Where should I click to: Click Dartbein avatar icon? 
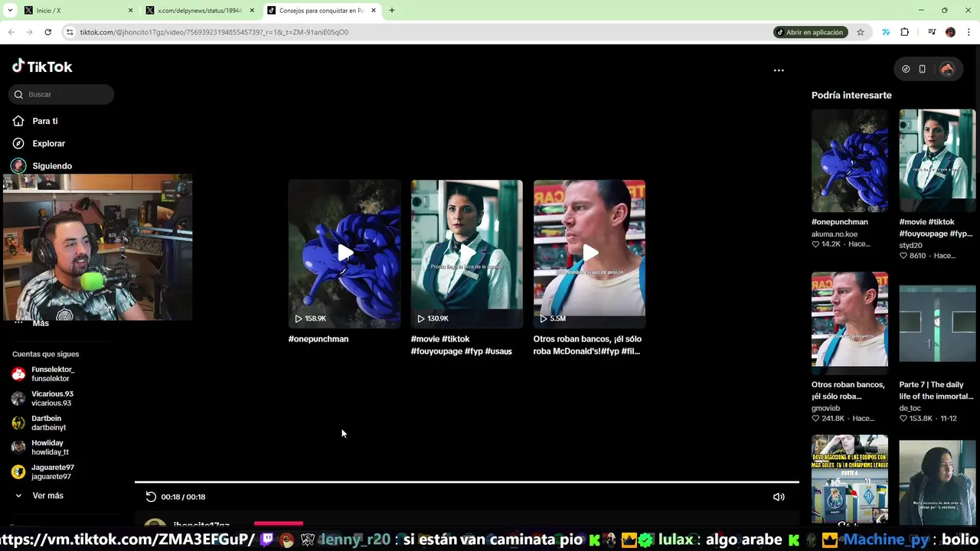pos(18,422)
